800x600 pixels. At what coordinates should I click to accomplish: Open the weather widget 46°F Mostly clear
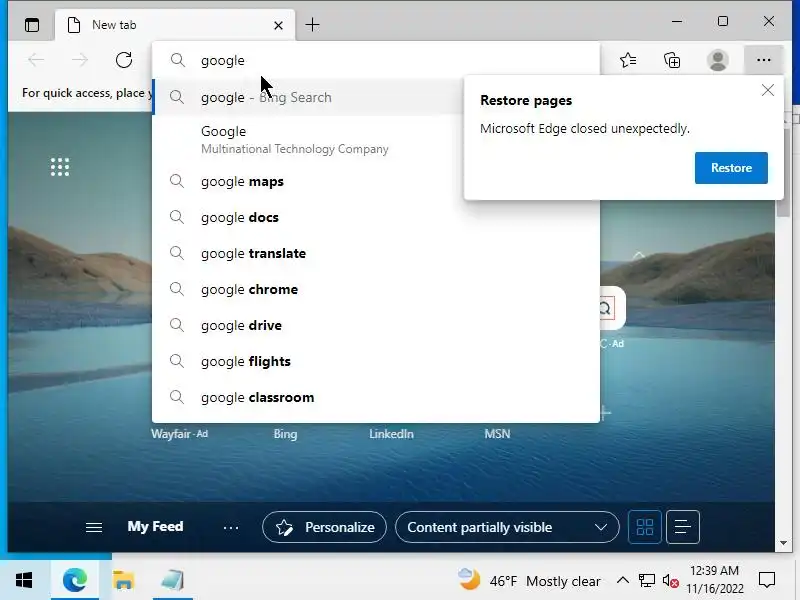click(529, 581)
